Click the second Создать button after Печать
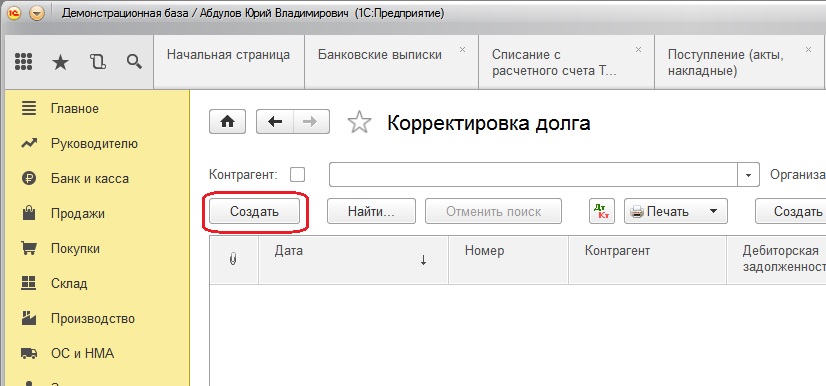Screen dimensions: 826x386 pyautogui.click(x=791, y=211)
